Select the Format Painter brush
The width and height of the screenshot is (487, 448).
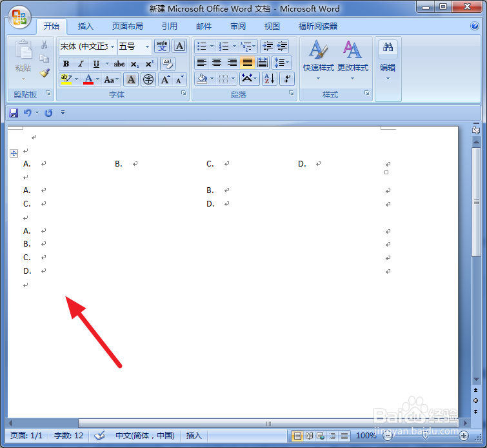(x=45, y=73)
